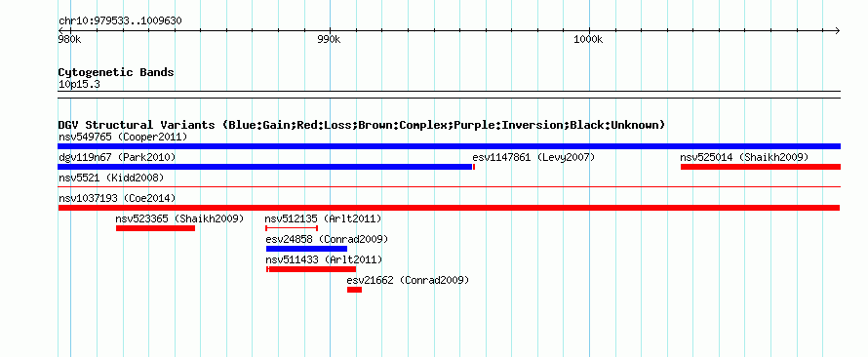Click the nsv549765 (Cooper2011) variant label

coord(123,137)
